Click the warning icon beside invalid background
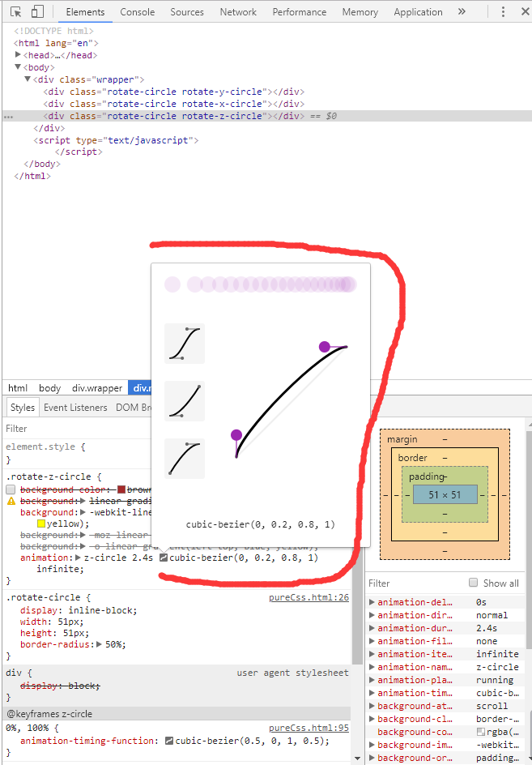Viewport: 532px width, 765px height. click(11, 501)
